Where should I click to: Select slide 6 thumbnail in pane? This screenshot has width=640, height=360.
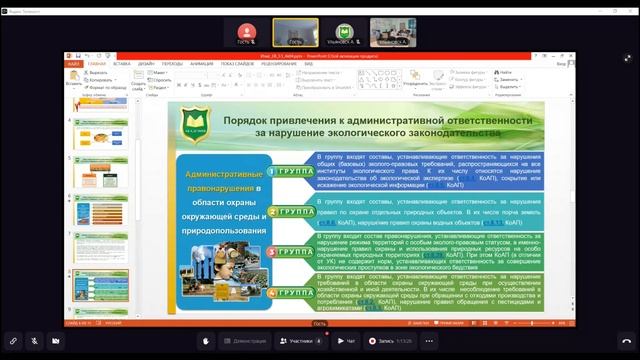100,210
